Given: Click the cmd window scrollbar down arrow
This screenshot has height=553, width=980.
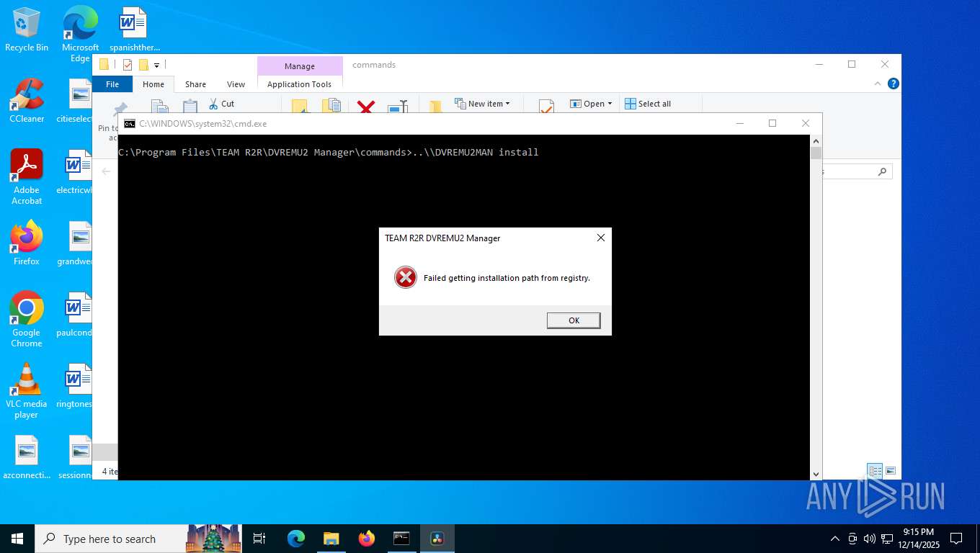Looking at the screenshot, I should pos(816,474).
